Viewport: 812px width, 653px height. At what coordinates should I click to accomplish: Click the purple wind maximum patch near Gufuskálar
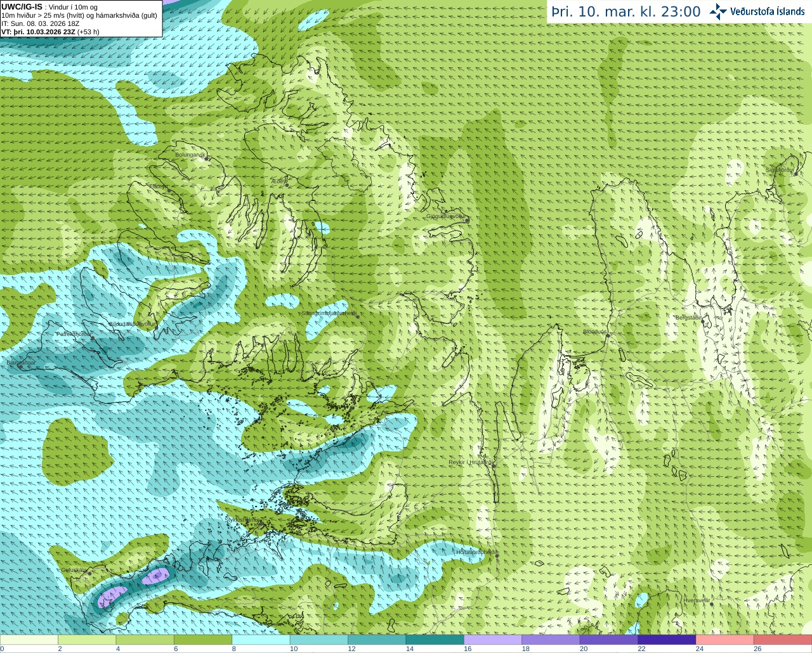[x=114, y=595]
